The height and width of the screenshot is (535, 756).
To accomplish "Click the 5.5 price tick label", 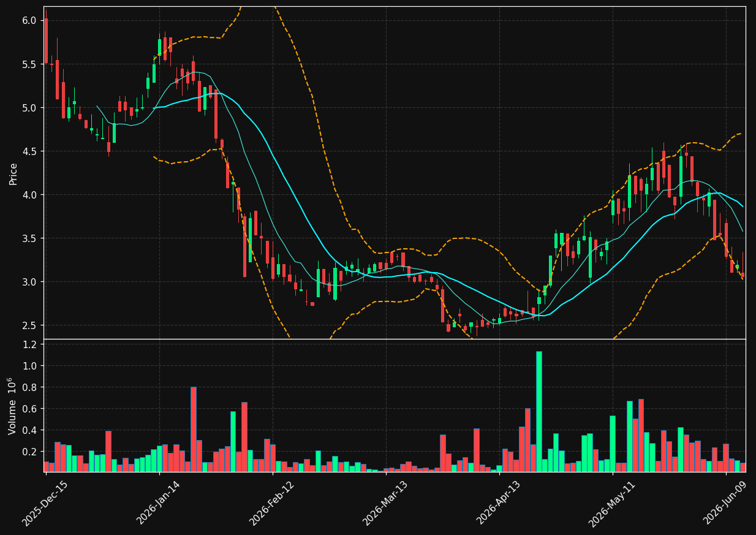I will (29, 64).
